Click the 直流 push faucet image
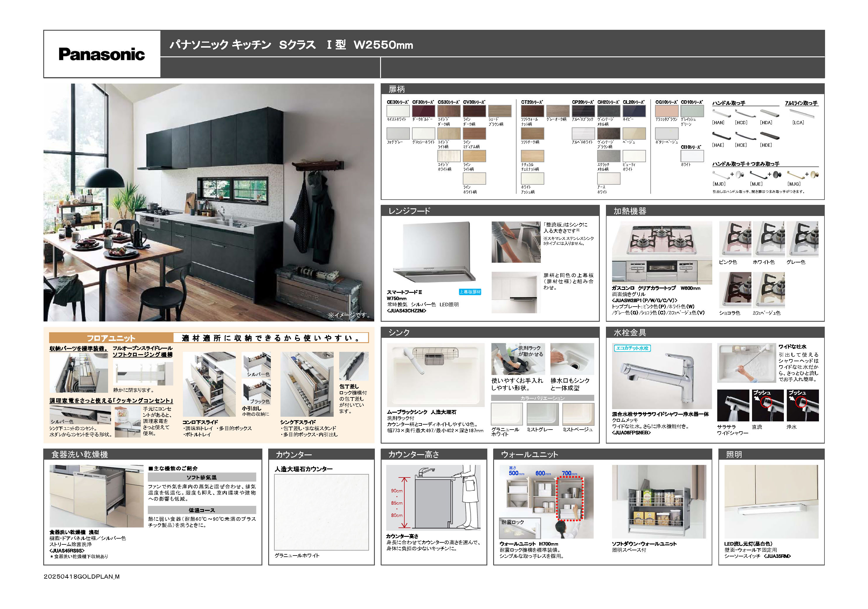 [x=767, y=405]
